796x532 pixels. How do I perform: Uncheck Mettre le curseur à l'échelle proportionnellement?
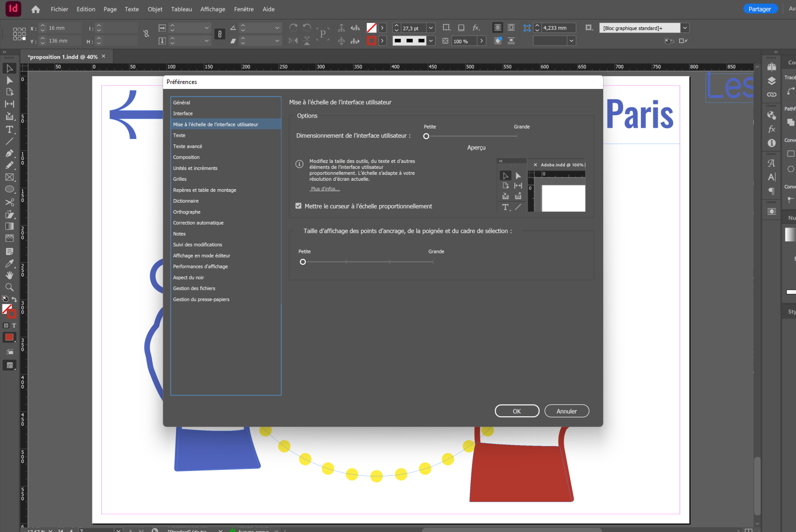[298, 206]
